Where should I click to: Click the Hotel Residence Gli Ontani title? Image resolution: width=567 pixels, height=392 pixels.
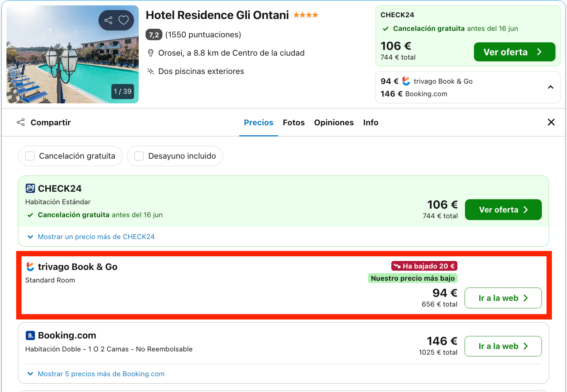coord(217,15)
